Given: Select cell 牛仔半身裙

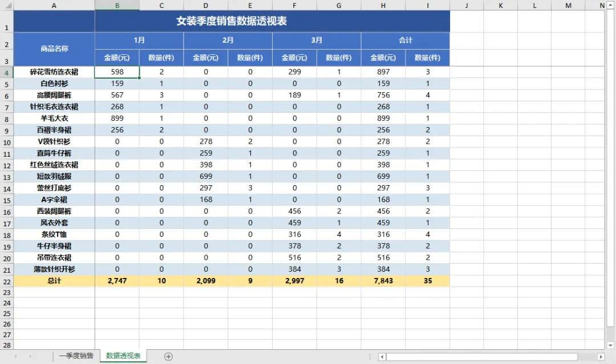Looking at the screenshot, I should coord(54,246).
